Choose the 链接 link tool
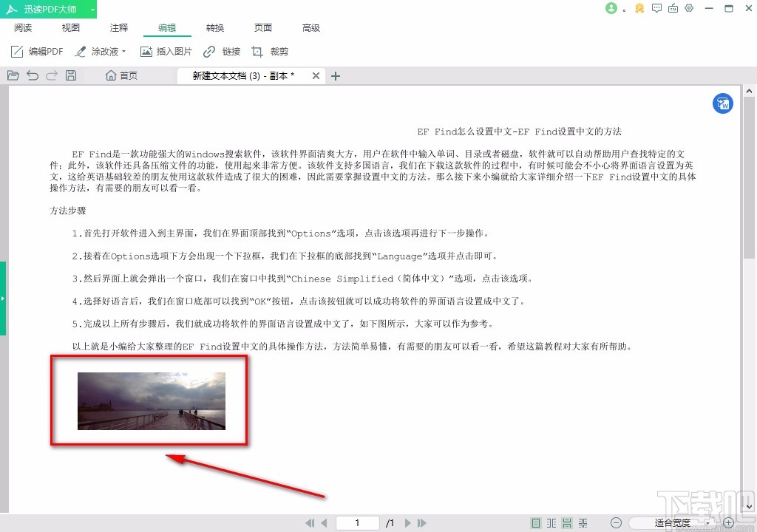The image size is (757, 532). 222,51
